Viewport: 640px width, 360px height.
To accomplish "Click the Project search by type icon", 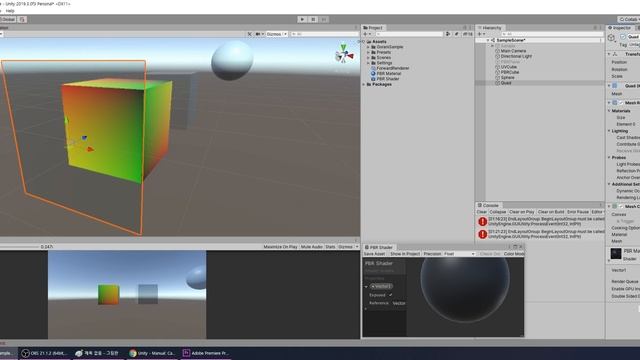I will click(x=448, y=34).
